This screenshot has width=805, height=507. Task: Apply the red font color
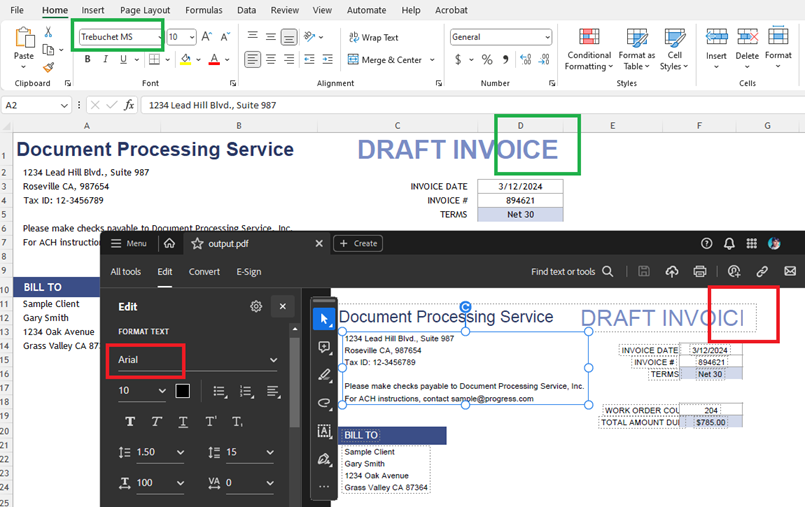215,60
